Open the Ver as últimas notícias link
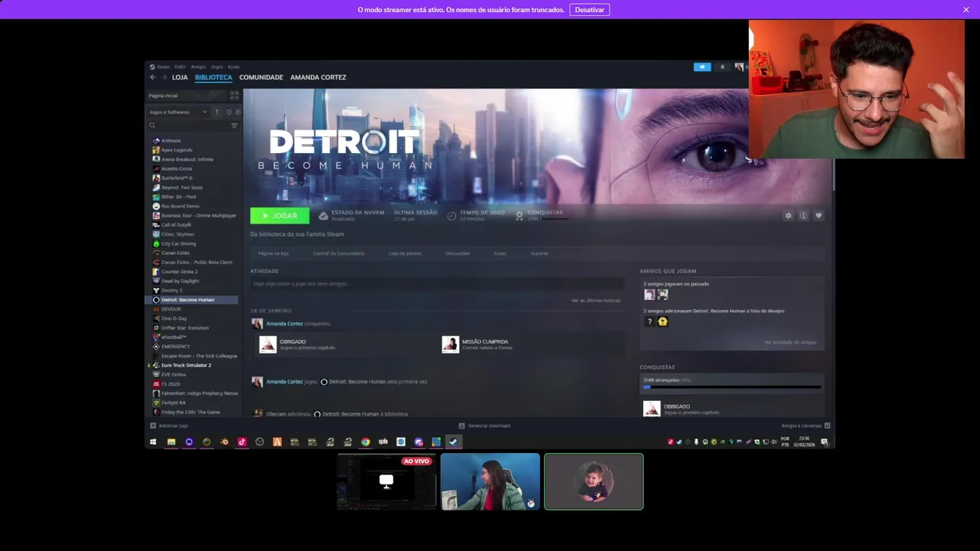Screen dimensions: 980x551 (x=596, y=301)
